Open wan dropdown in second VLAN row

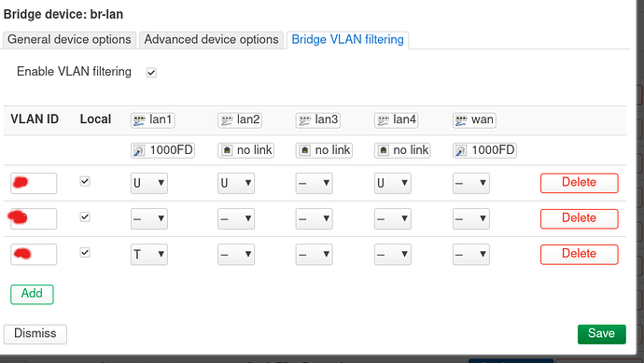point(471,219)
